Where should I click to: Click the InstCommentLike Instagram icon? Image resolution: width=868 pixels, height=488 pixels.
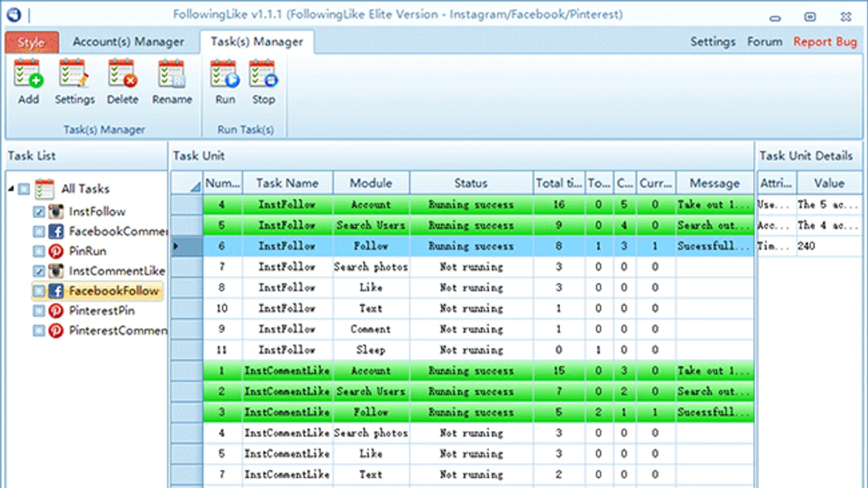(56, 271)
